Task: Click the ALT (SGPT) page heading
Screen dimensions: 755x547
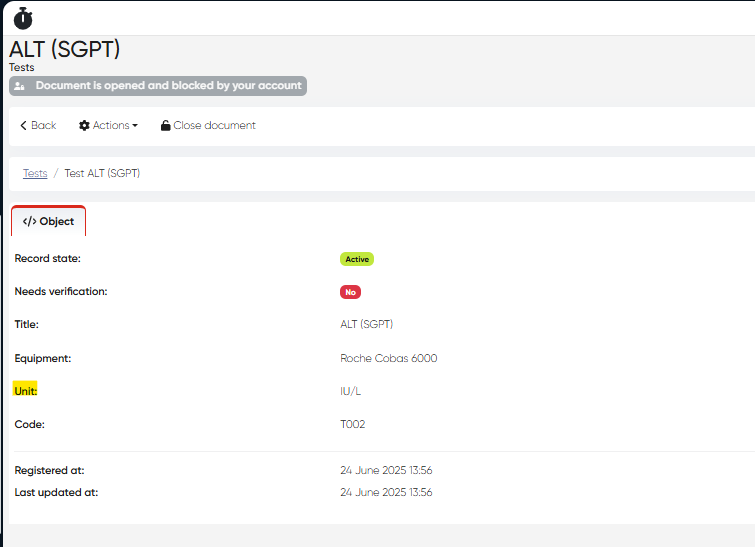Action: pyautogui.click(x=64, y=49)
